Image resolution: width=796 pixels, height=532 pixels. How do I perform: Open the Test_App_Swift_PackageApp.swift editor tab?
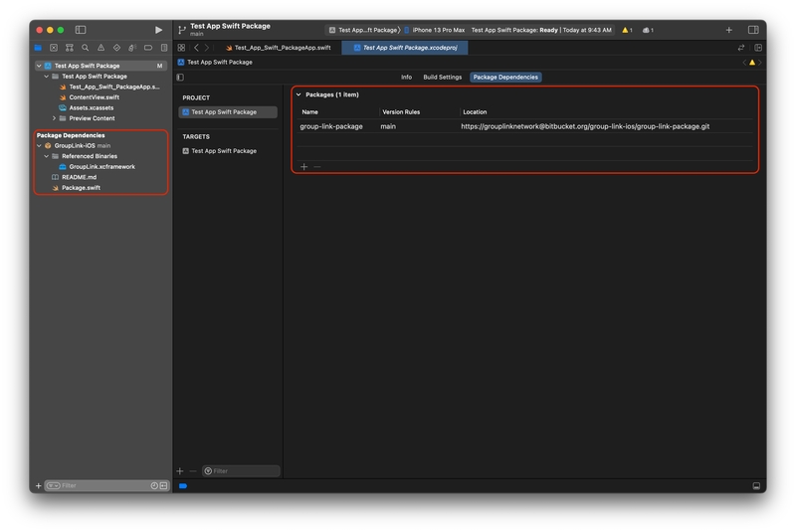[x=282, y=48]
